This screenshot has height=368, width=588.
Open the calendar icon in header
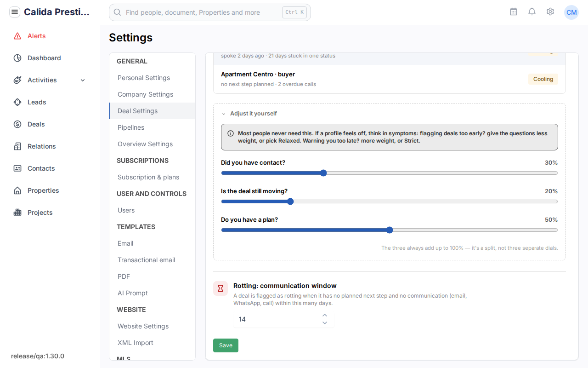click(x=514, y=12)
